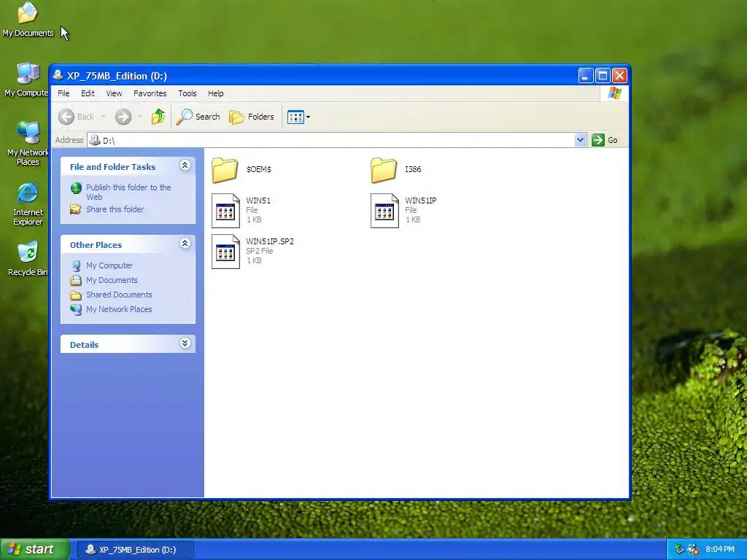
Task: Click the WIN51 file name text
Action: pyautogui.click(x=258, y=201)
